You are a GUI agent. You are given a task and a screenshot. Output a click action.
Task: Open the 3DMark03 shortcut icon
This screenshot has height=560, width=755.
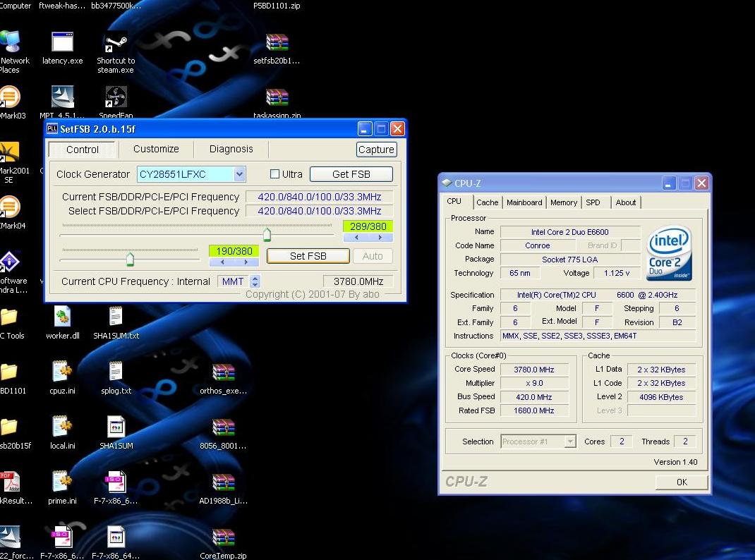(x=10, y=97)
